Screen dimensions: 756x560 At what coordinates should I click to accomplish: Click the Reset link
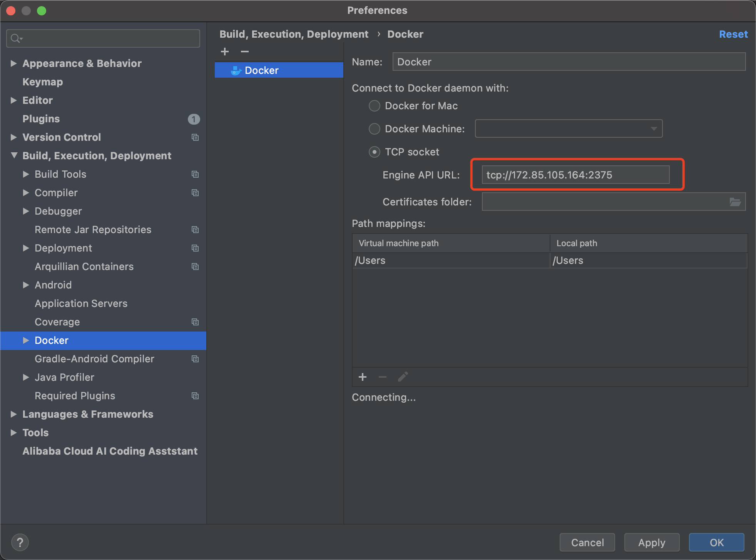click(x=733, y=34)
